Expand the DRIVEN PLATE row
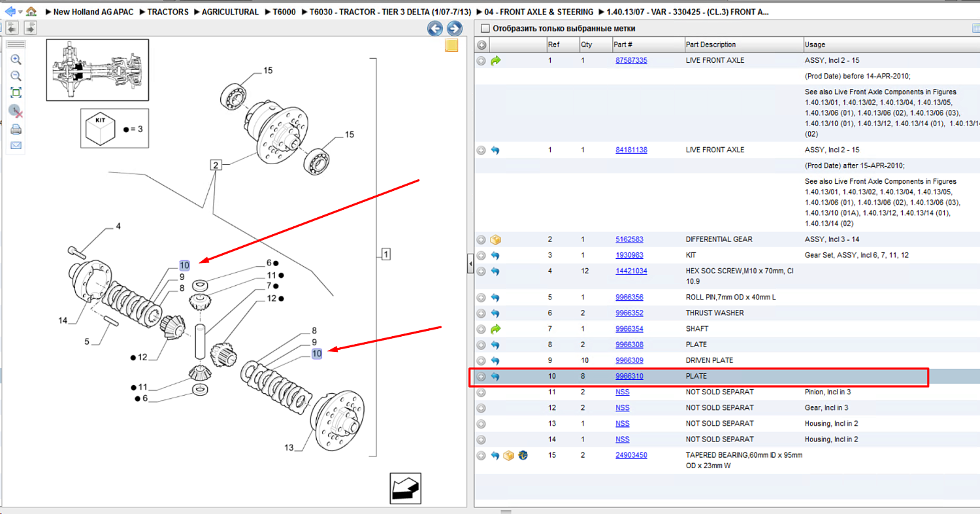980x514 pixels. (x=482, y=361)
